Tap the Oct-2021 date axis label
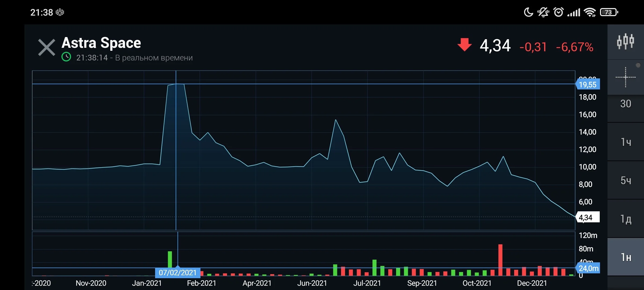This screenshot has width=644, height=290. 477,283
